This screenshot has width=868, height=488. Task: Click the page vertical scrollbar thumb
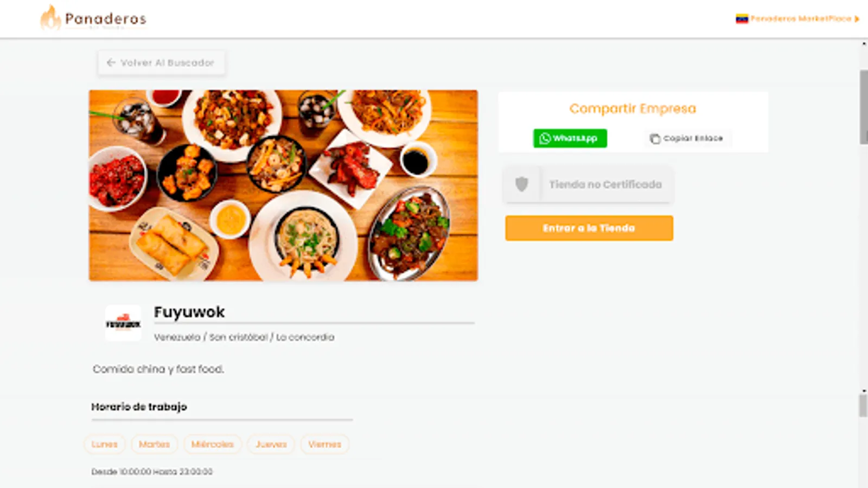click(x=863, y=107)
